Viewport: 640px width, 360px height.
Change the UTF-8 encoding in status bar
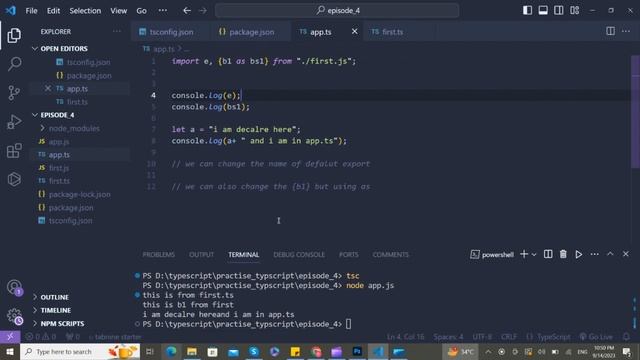(x=482, y=337)
